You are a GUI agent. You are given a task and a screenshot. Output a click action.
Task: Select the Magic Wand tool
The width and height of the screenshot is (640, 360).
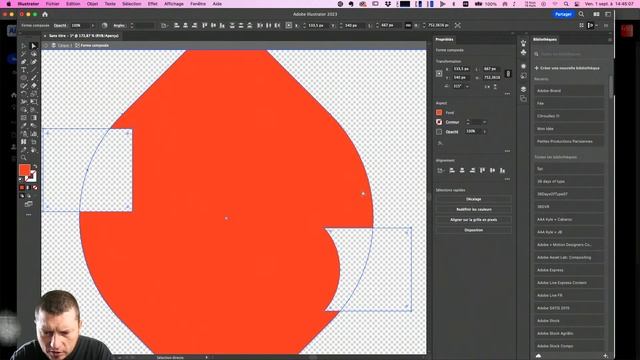click(x=24, y=54)
